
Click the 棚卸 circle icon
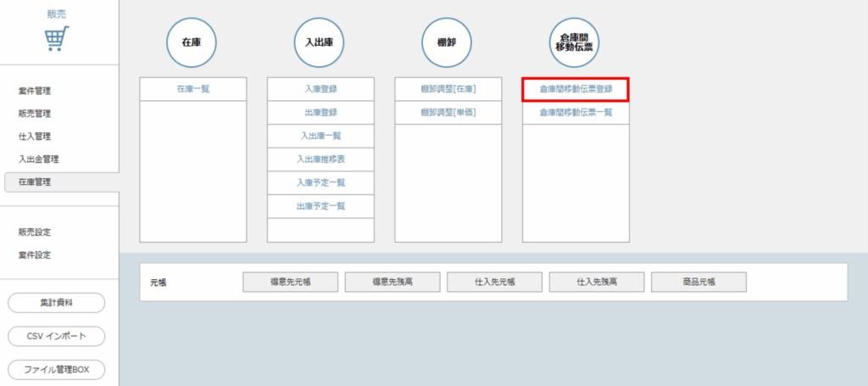point(447,42)
